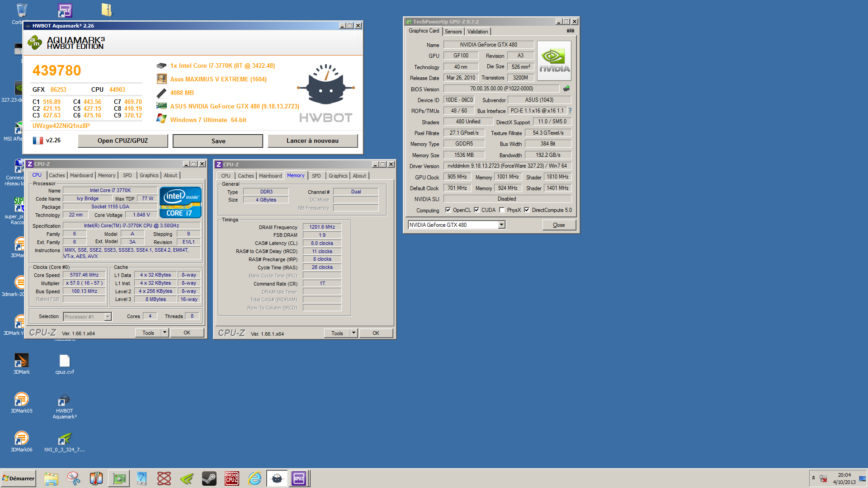Switch to purple CPU-Z taskbar icon
The image size is (868, 488).
click(x=299, y=479)
